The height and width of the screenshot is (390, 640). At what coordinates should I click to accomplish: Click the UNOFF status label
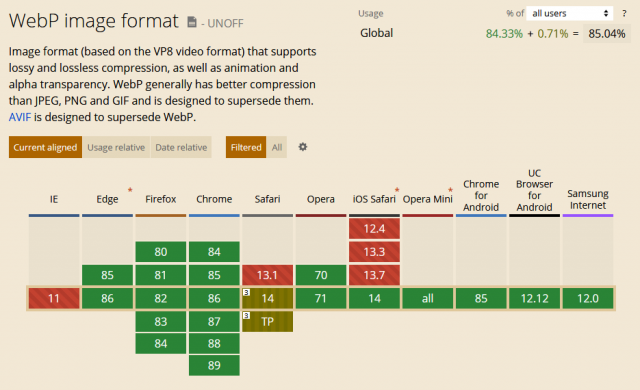tap(225, 23)
